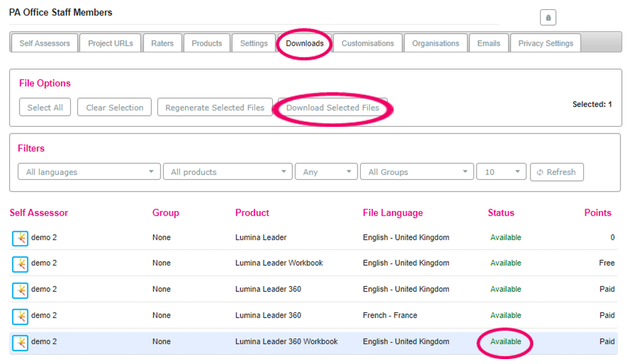
Task: Click the 0 points value
Action: point(612,237)
